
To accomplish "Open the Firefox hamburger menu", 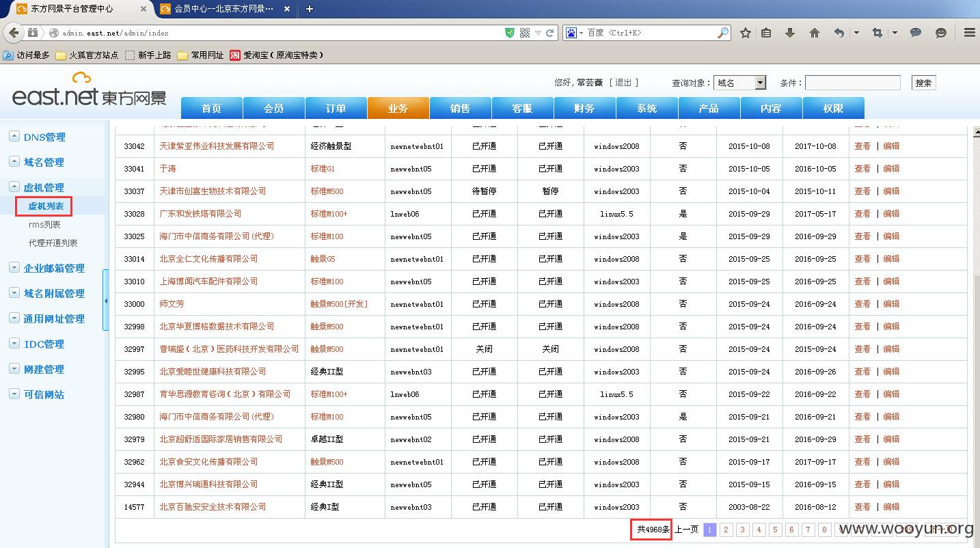I will (x=969, y=33).
